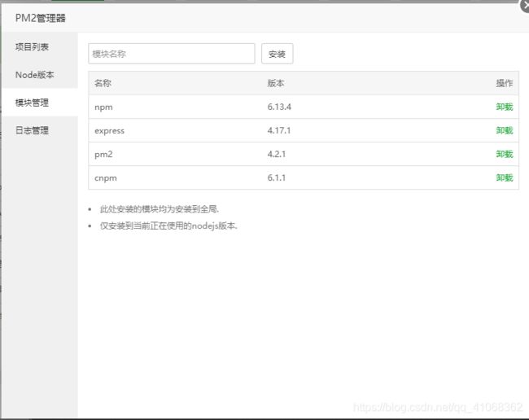
Task: Click the note 此处安装的模块均为安装到全局
Action: click(x=160, y=209)
